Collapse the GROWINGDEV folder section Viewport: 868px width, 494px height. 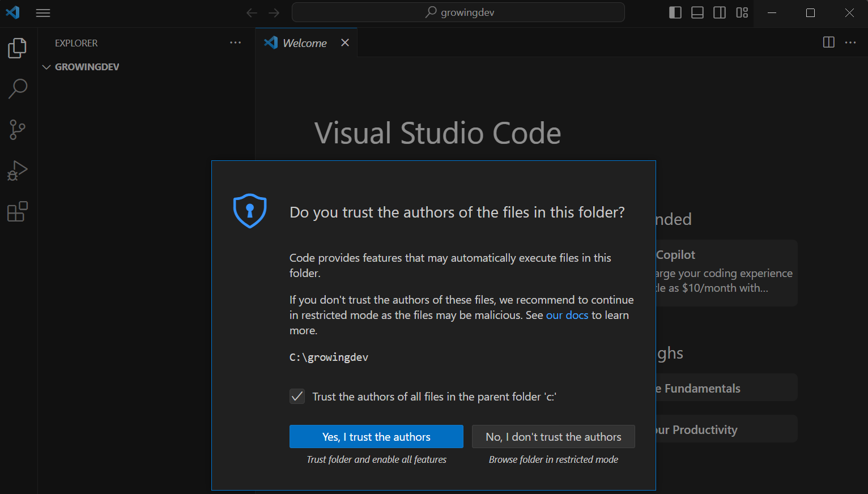[146, 67]
